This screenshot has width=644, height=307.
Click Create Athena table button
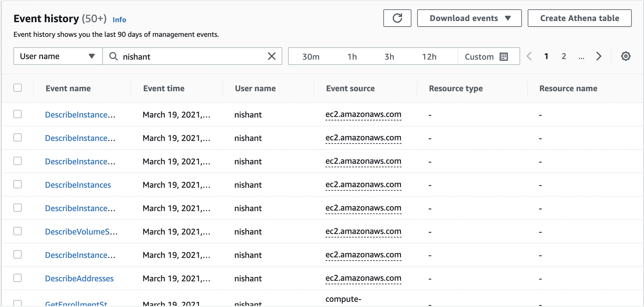point(579,18)
